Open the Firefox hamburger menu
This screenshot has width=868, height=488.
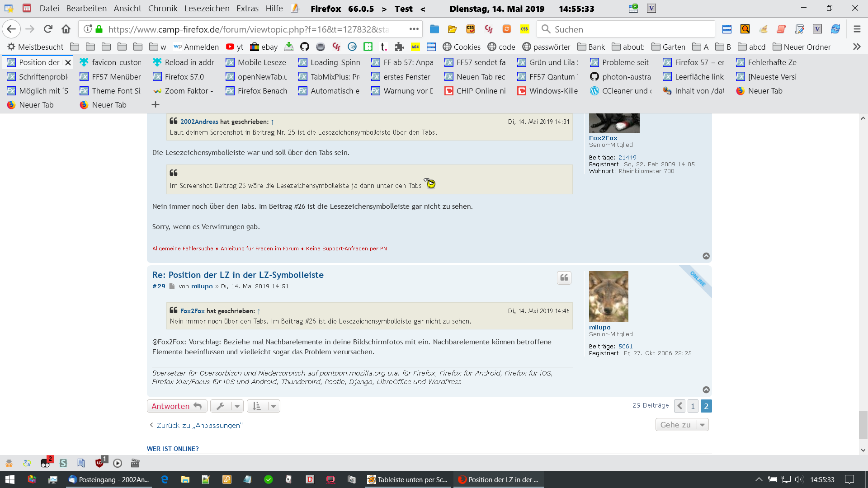click(857, 29)
